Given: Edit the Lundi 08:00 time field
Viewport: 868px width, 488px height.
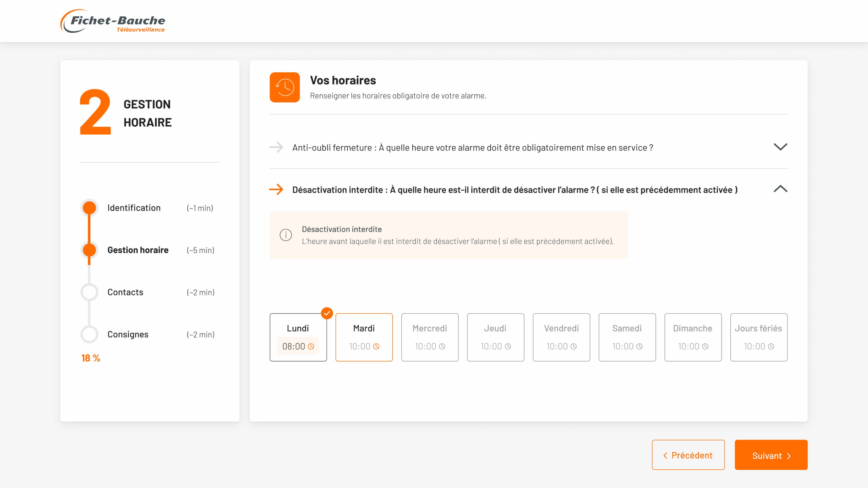Looking at the screenshot, I should (x=293, y=346).
